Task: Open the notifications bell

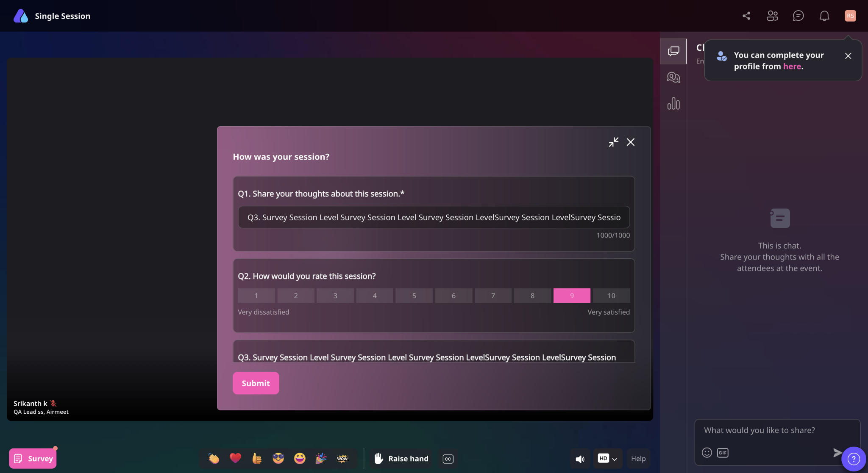Action: pyautogui.click(x=824, y=16)
